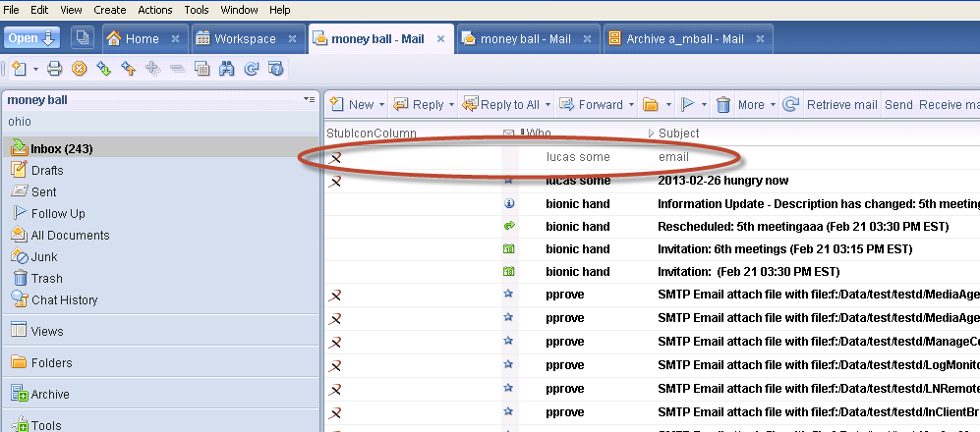Click the collapse all minus toolbar icon
This screenshot has width=980, height=432.
click(x=178, y=69)
